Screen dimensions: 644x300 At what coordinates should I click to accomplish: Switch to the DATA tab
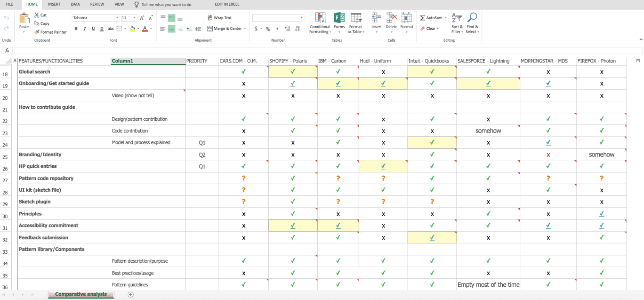tap(75, 4)
